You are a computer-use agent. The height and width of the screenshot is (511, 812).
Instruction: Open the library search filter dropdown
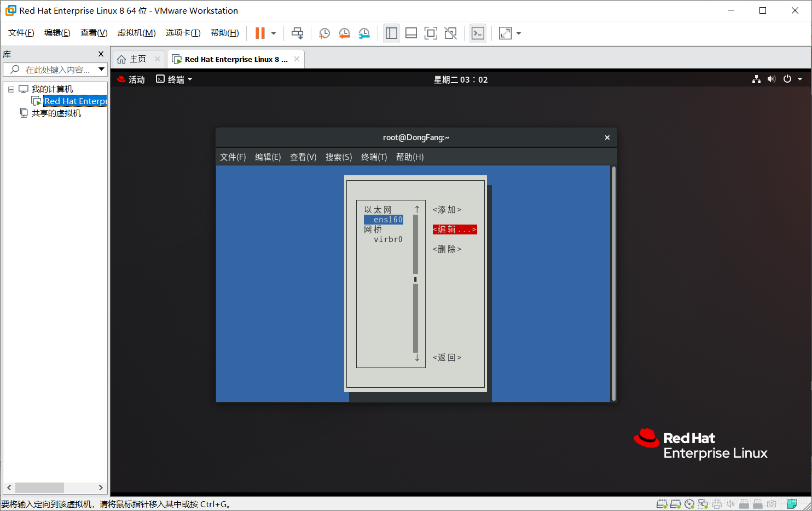(101, 70)
